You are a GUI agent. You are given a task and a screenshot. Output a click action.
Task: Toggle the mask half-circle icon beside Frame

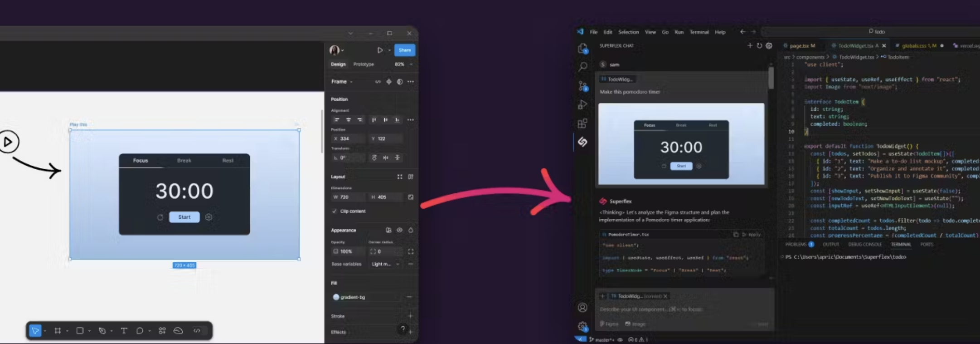400,82
